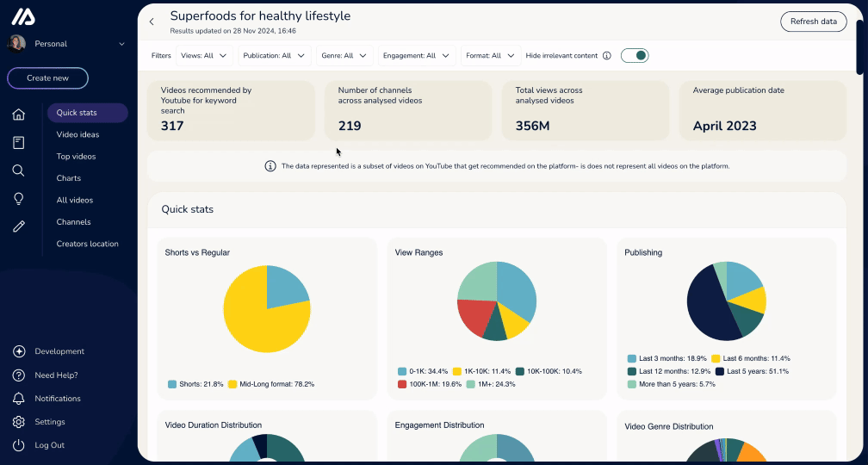Open the search magnifier icon in the sidebar
Image resolution: width=868 pixels, height=465 pixels.
(x=18, y=170)
